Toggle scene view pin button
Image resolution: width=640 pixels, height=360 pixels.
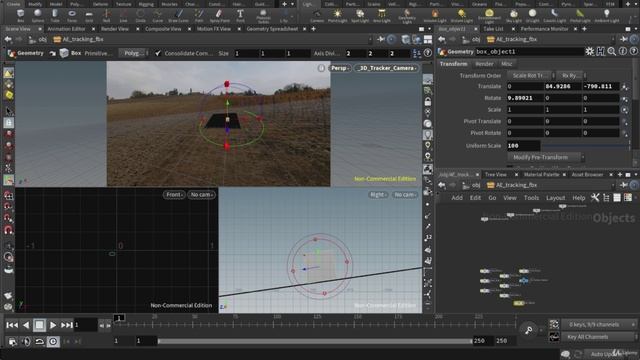pyautogui.click(x=381, y=39)
